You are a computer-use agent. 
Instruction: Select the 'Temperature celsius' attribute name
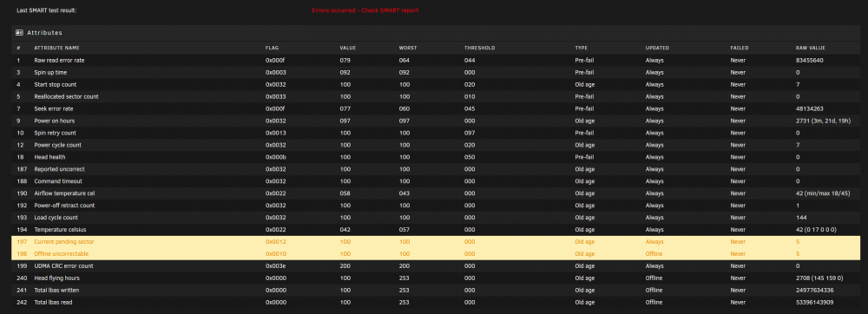[x=61, y=229]
